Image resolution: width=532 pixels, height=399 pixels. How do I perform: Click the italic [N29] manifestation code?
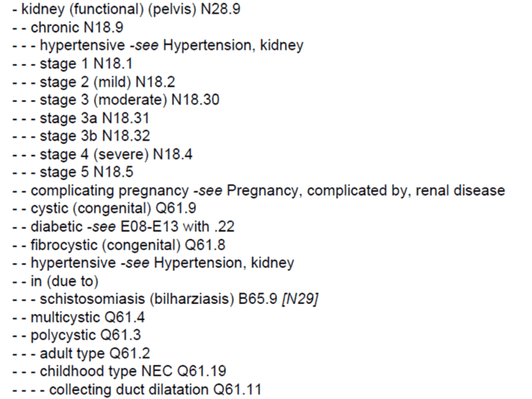(x=300, y=299)
